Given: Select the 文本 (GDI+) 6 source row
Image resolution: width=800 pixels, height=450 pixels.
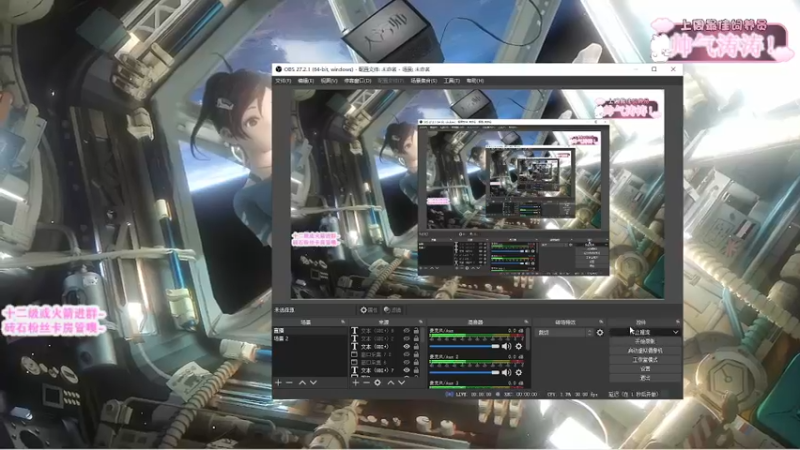Looking at the screenshot, I should (386, 331).
